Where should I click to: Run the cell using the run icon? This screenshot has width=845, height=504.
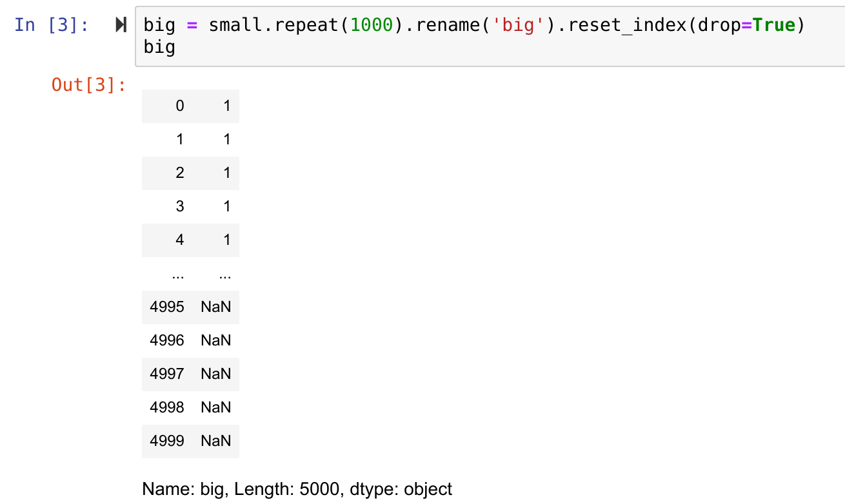coord(121,25)
